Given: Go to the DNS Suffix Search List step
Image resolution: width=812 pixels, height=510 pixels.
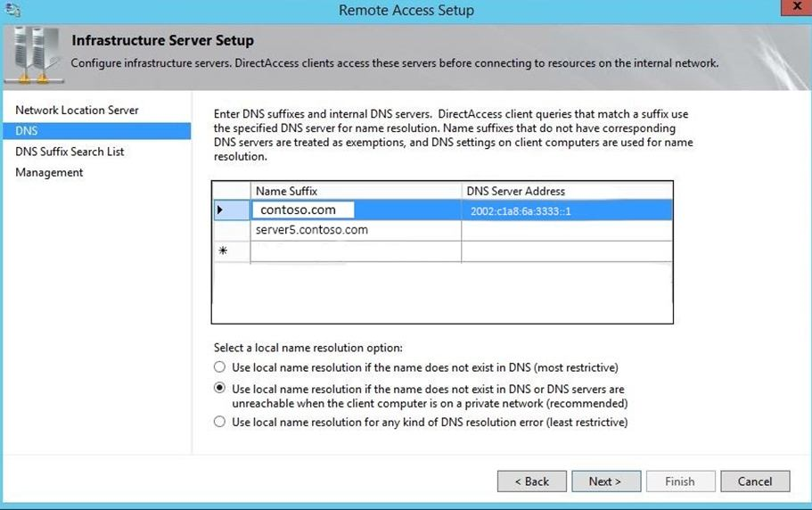Looking at the screenshot, I should [x=70, y=152].
